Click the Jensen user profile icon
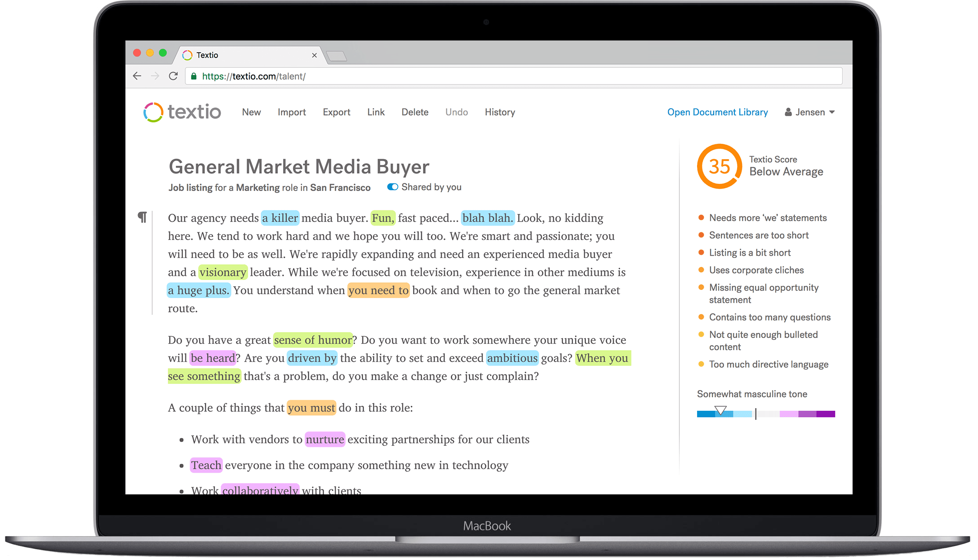 788,112
